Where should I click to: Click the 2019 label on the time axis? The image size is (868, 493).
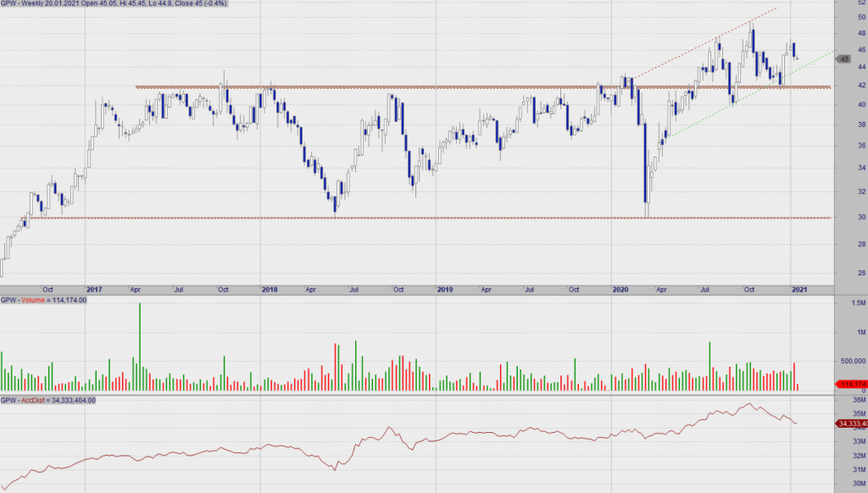[x=445, y=290]
